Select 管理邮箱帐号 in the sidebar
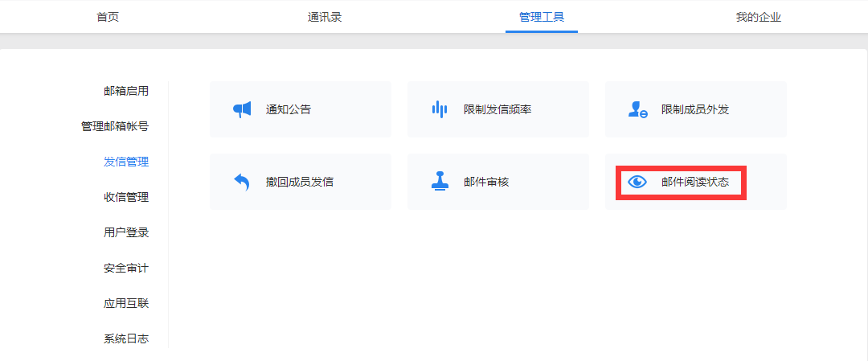 115,126
